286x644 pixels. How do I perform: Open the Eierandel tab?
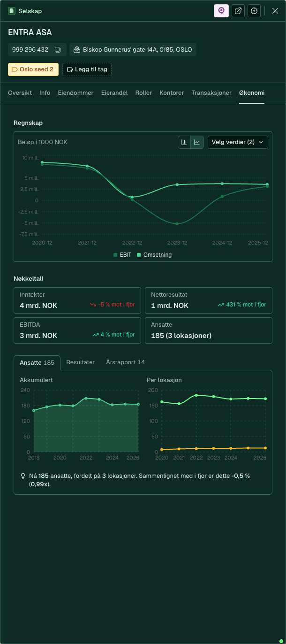(x=114, y=93)
